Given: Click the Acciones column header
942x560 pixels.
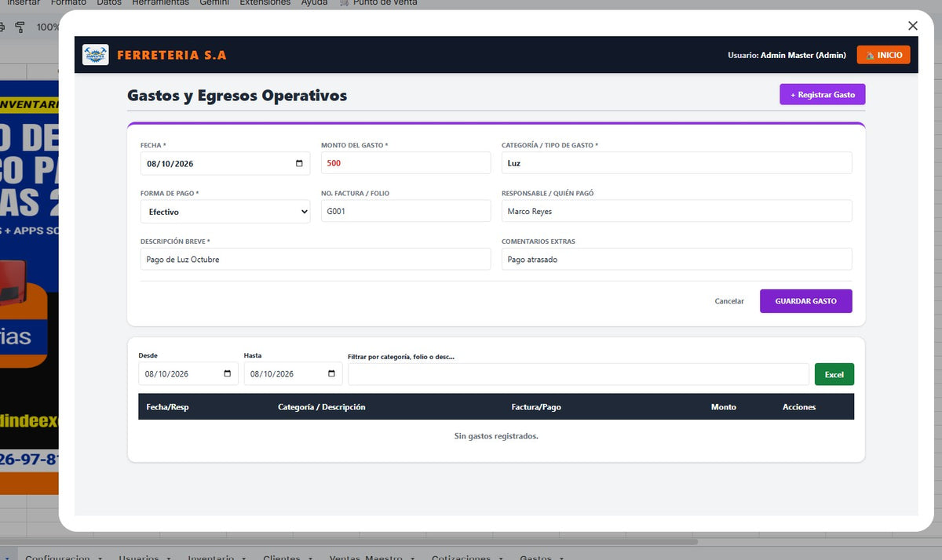Looking at the screenshot, I should click(799, 407).
